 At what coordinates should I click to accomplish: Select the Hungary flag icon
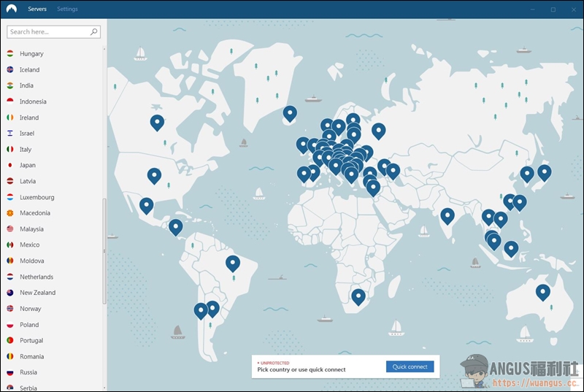coord(10,53)
